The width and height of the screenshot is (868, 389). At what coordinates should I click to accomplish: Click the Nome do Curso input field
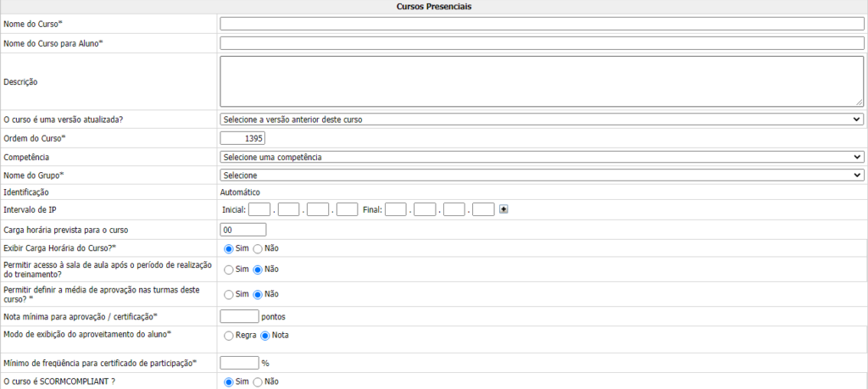click(541, 24)
